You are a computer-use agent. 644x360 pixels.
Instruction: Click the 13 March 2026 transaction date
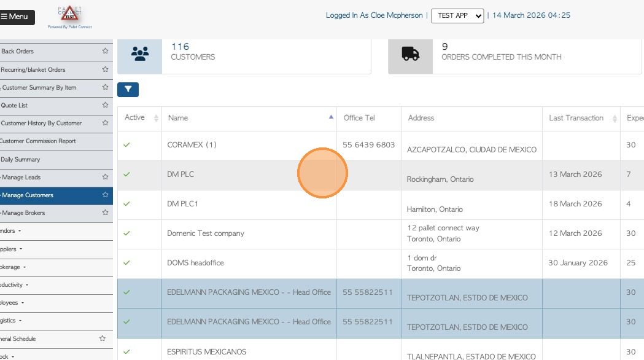(575, 174)
